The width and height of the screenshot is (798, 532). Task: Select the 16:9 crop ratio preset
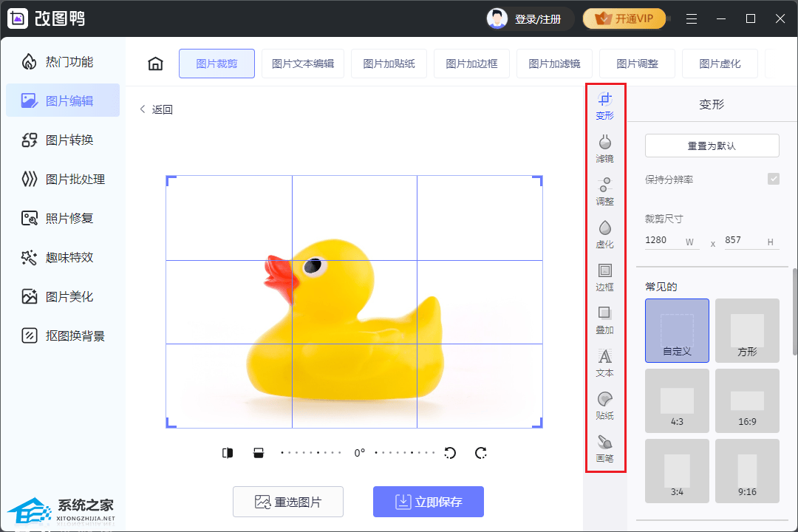747,400
